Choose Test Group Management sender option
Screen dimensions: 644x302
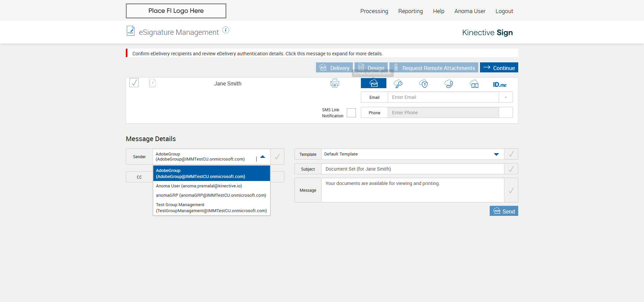click(211, 208)
